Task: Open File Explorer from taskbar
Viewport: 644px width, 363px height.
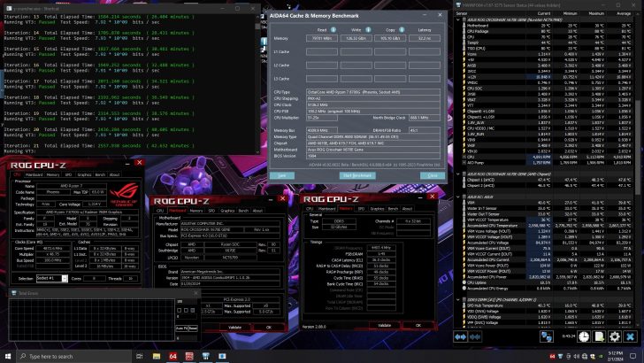Action: point(156,356)
